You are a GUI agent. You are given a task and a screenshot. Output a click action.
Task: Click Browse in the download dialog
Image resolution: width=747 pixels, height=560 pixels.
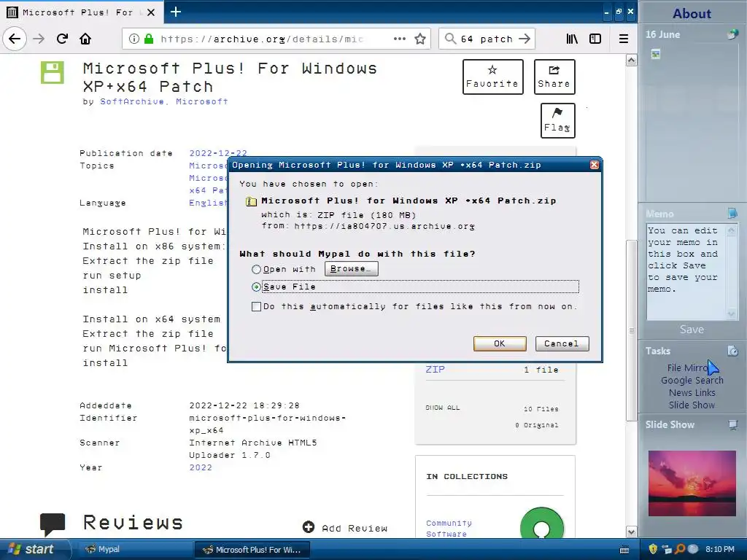[351, 268]
